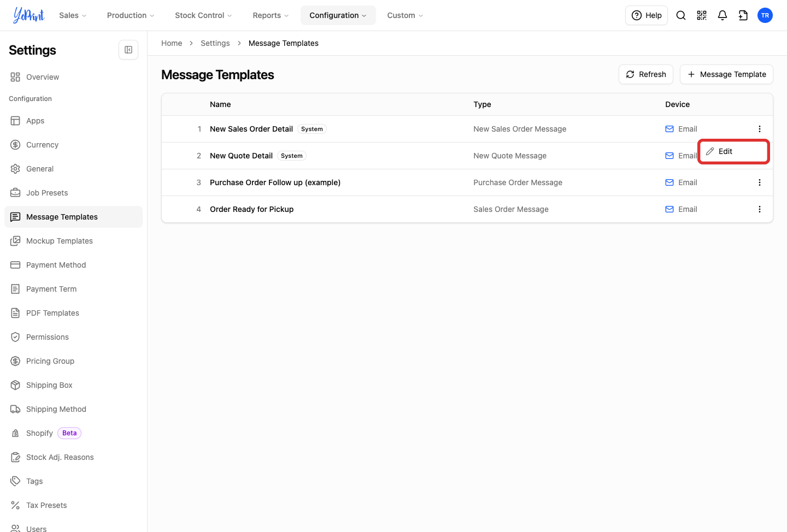Image resolution: width=787 pixels, height=532 pixels.
Task: Open row actions for Order Ready for Pickup
Action: coord(760,209)
